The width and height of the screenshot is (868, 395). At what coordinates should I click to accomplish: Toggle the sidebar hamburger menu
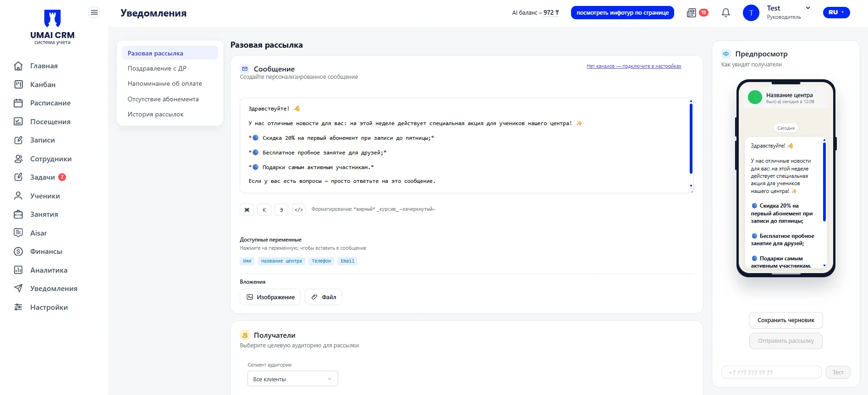pyautogui.click(x=94, y=12)
